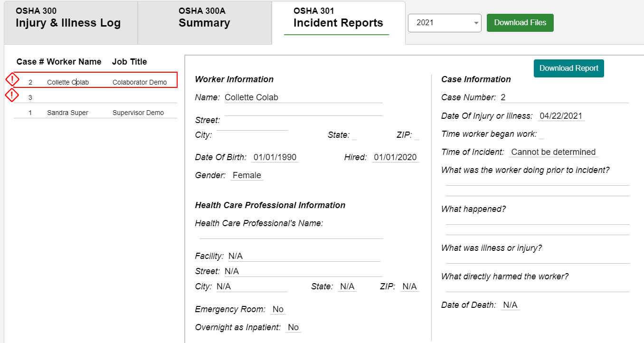
Task: Click Facility field N/A
Action: coord(304,256)
